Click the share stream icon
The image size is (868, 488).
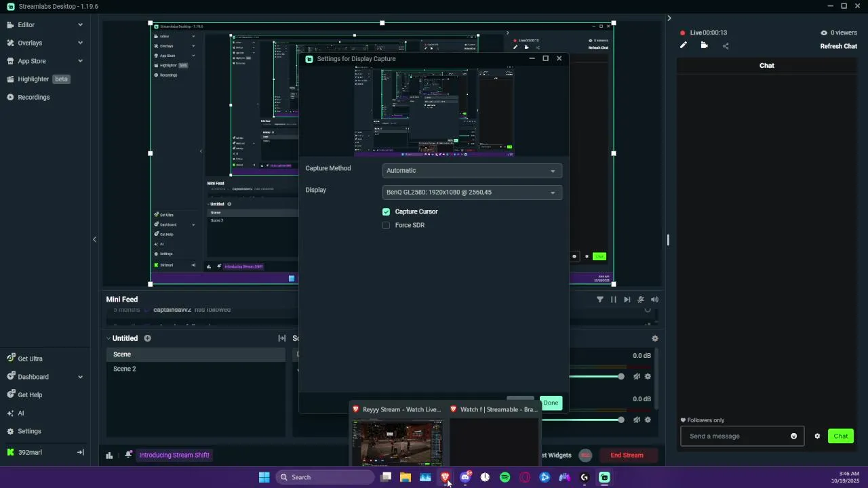coord(726,46)
